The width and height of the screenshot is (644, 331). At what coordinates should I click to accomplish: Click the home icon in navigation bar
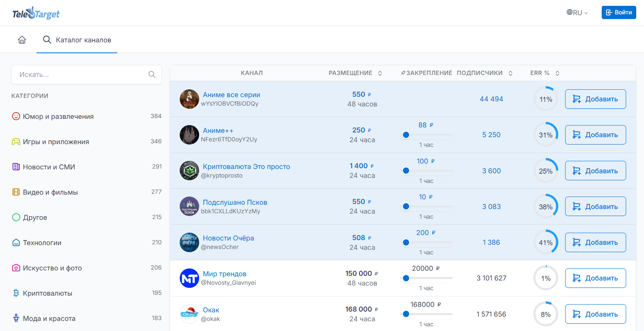point(22,40)
